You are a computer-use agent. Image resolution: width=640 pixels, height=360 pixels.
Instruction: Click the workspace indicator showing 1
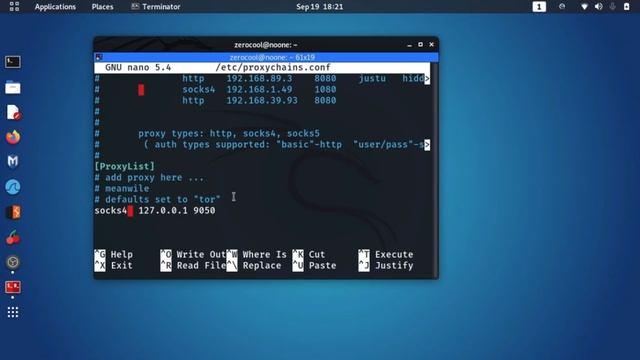click(x=539, y=7)
